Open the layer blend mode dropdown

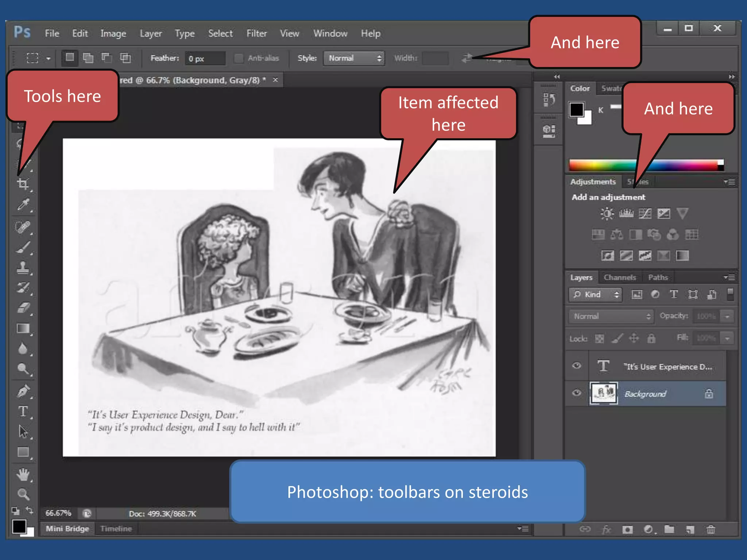click(x=611, y=316)
